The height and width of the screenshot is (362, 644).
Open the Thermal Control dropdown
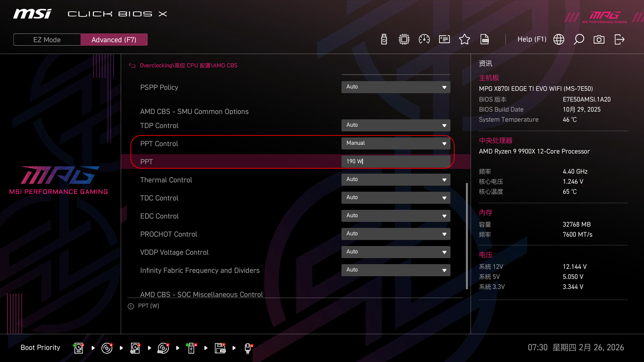tap(396, 180)
